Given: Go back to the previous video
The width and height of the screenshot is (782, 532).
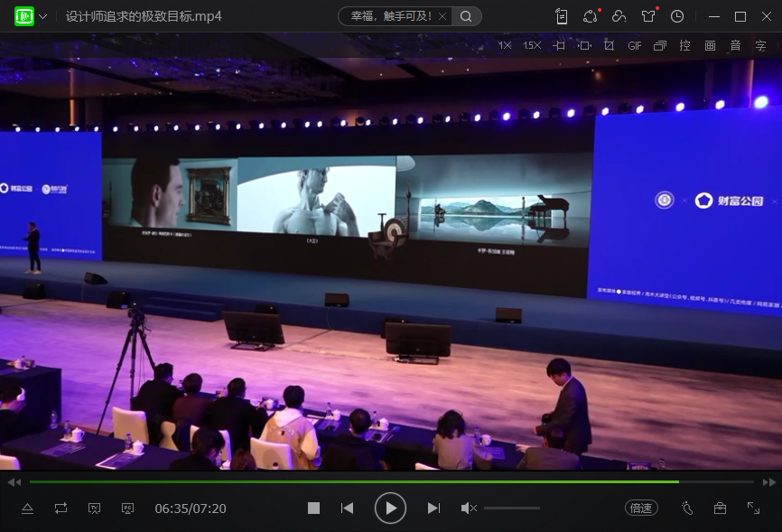Looking at the screenshot, I should pos(348,509).
